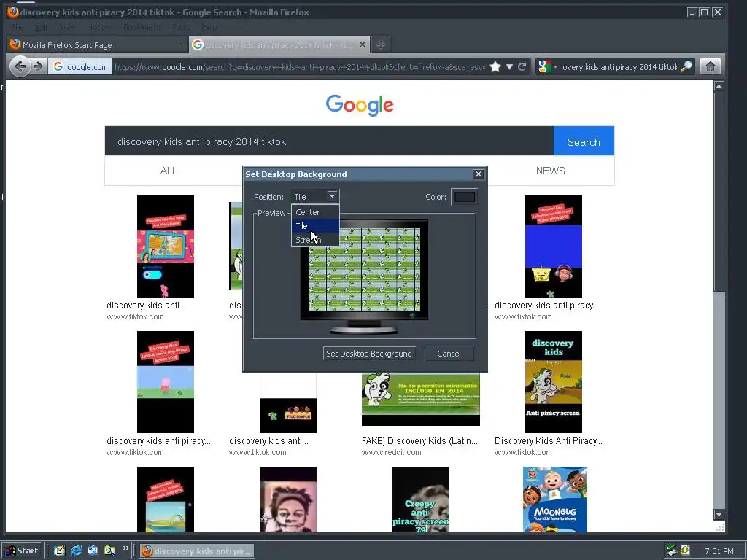Open the Bookmarks menu
Screen dimensions: 747x560
[x=142, y=27]
